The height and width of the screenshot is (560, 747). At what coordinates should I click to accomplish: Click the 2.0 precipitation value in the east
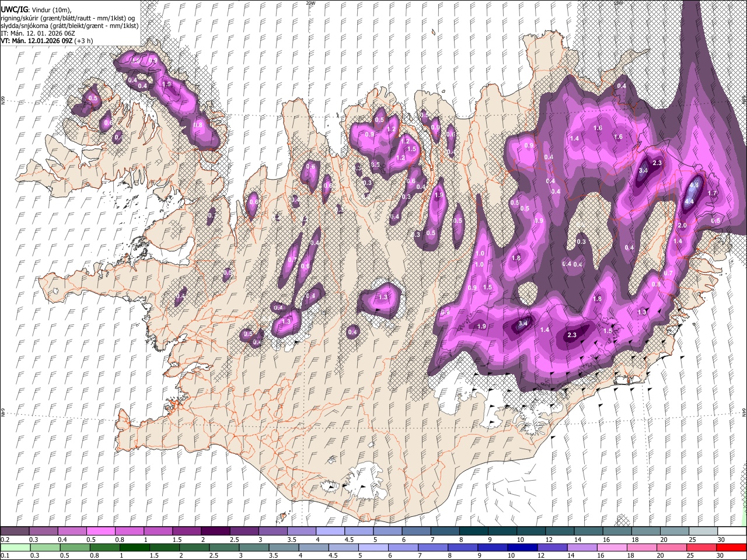(682, 225)
